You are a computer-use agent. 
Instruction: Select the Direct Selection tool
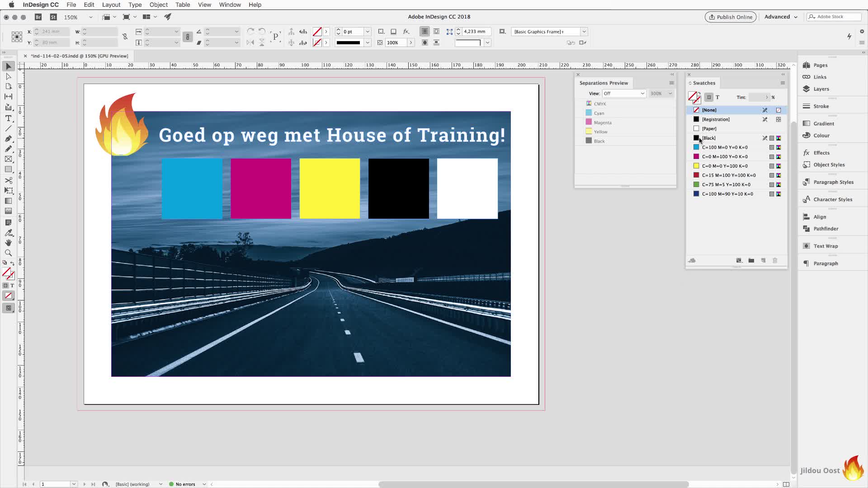8,76
